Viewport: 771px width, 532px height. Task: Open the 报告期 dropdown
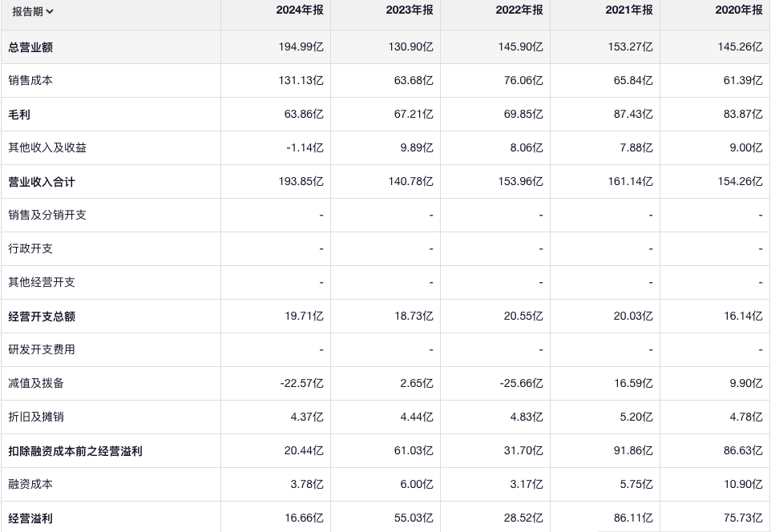tap(32, 11)
